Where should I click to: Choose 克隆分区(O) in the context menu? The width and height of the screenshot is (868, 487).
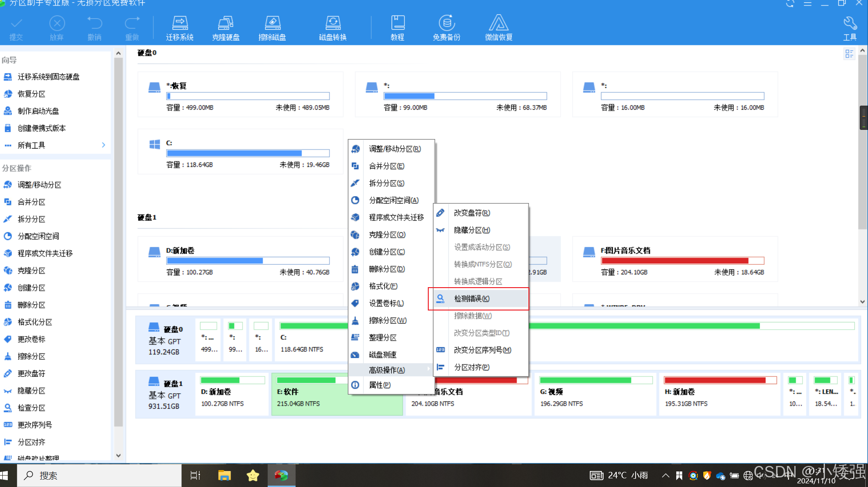coord(391,235)
